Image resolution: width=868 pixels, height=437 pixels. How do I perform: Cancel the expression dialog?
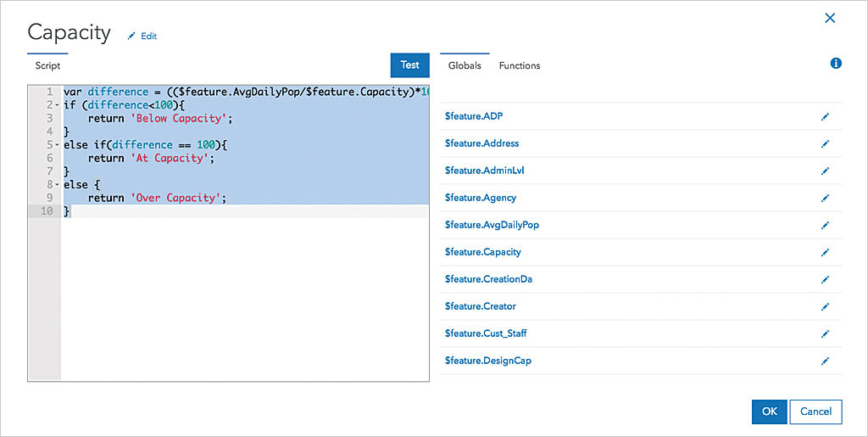815,412
